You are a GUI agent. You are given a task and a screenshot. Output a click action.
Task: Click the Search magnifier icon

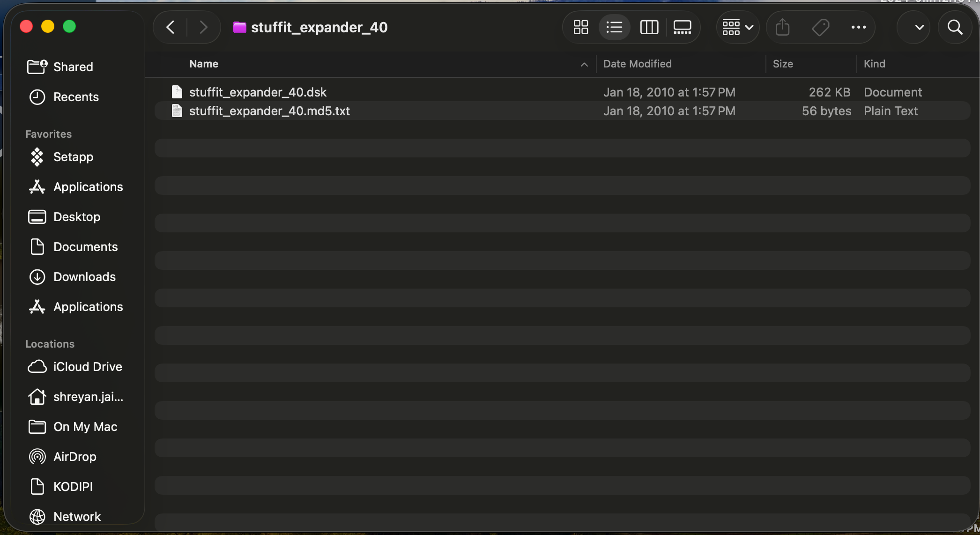point(955,27)
